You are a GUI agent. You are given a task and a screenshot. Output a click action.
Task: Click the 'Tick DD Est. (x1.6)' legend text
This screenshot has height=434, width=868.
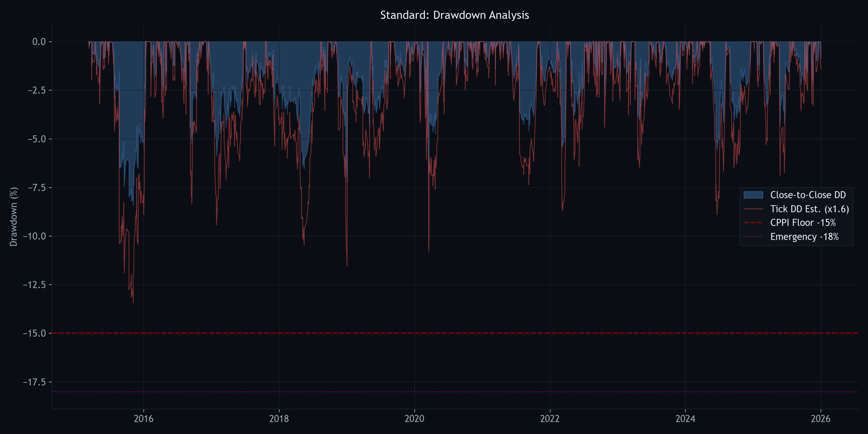pos(809,209)
